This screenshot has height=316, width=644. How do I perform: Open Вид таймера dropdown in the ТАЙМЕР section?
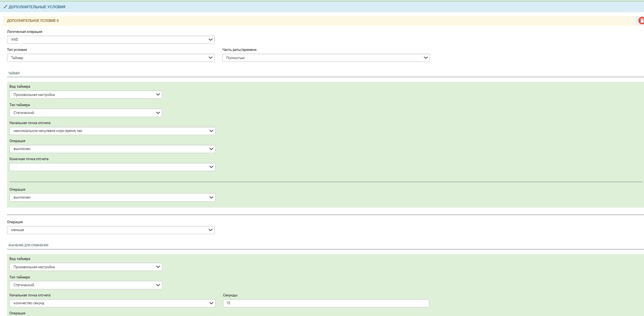tap(85, 95)
